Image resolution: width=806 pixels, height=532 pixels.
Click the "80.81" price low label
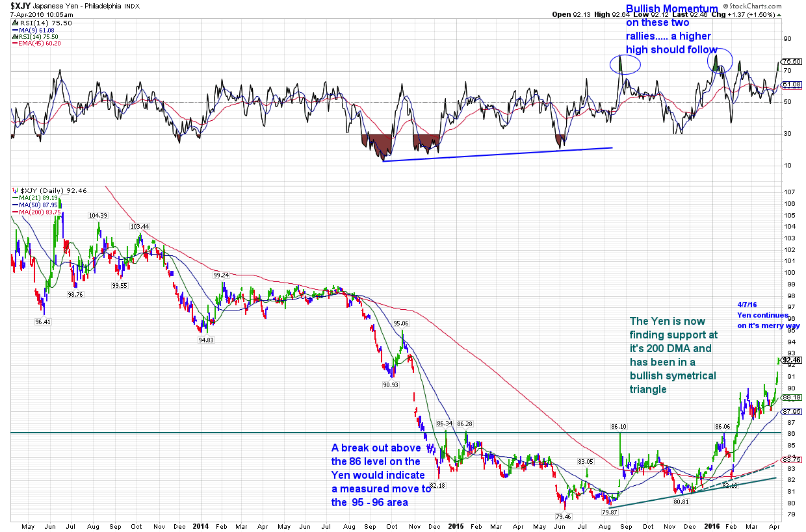pos(681,501)
